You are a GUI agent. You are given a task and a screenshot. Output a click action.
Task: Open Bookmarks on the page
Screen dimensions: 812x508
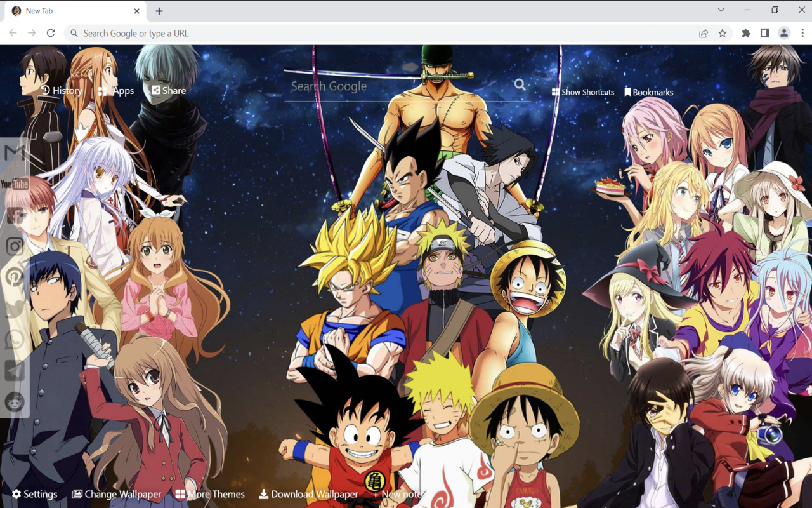649,92
